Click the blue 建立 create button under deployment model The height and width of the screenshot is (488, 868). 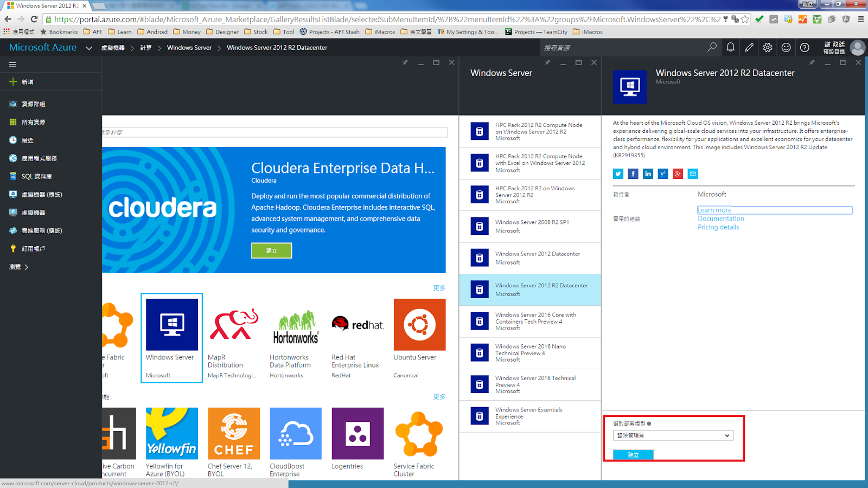(633, 455)
